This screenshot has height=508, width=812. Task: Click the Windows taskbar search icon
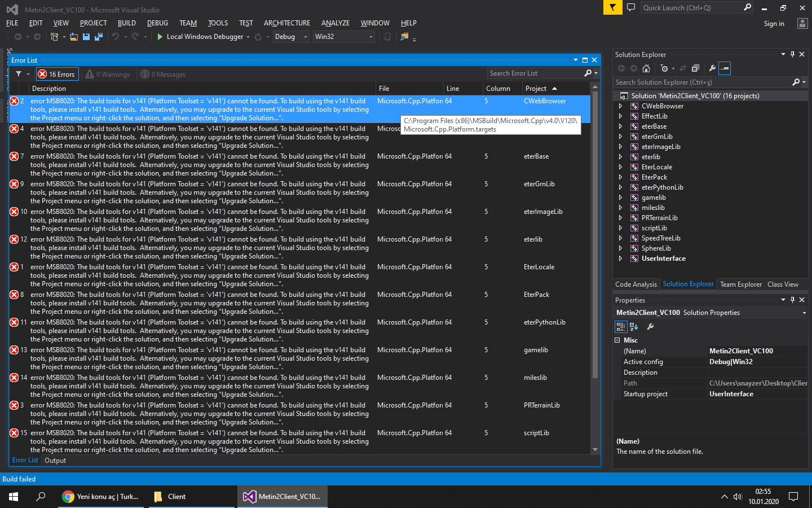click(x=41, y=497)
